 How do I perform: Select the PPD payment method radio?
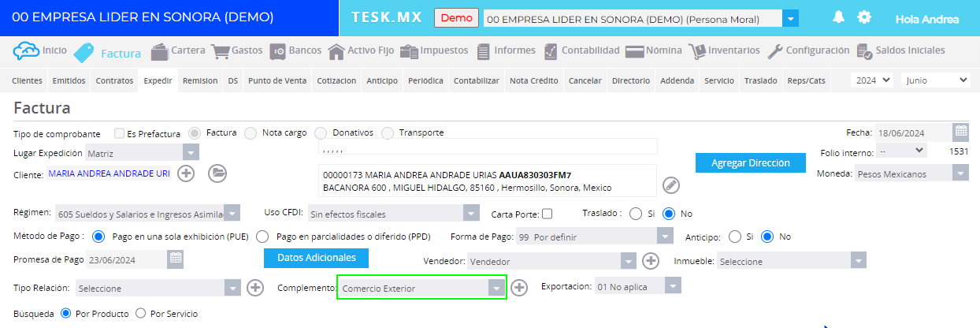[x=262, y=237]
